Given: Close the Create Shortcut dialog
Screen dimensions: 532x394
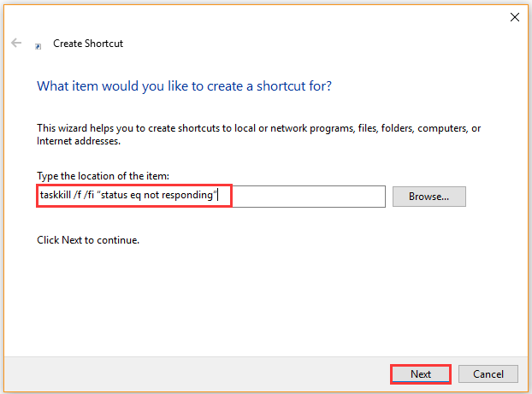Looking at the screenshot, I should 514,17.
